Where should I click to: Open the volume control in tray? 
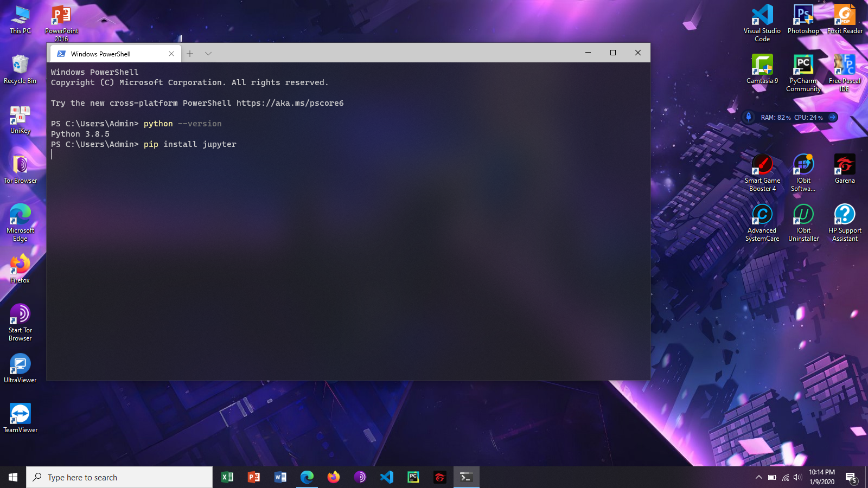[x=797, y=478]
